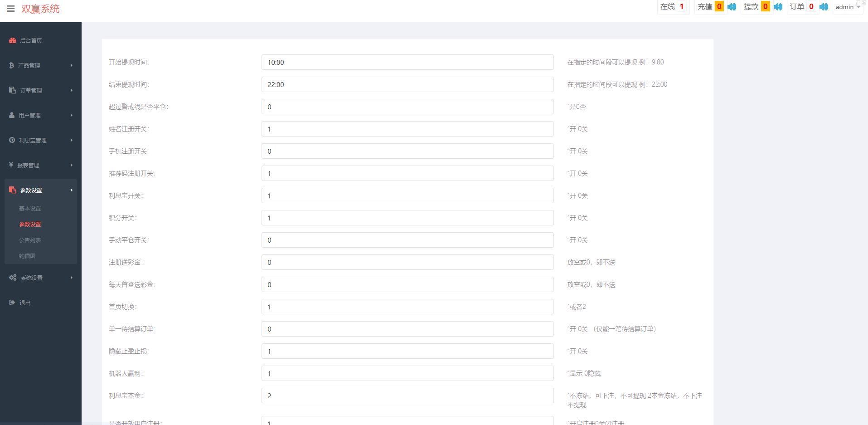Click the hamburger menu icon
This screenshot has height=425, width=868.
pyautogui.click(x=10, y=9)
